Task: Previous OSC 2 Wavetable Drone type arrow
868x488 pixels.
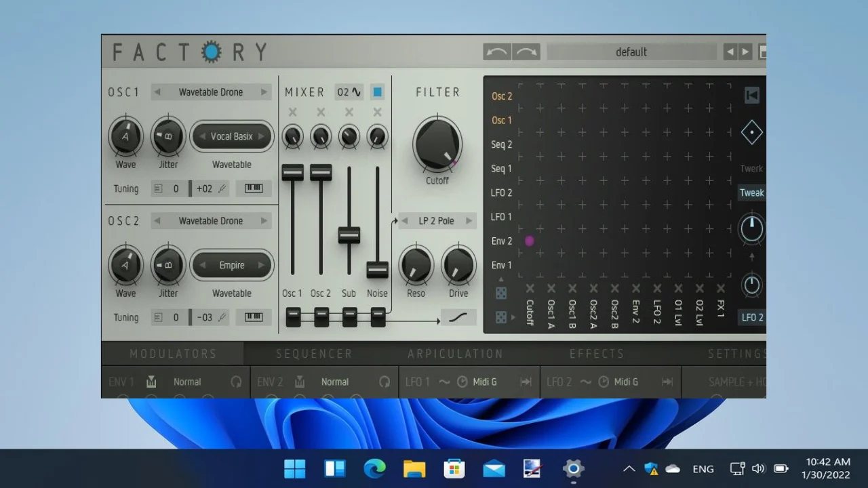Action: click(x=157, y=221)
